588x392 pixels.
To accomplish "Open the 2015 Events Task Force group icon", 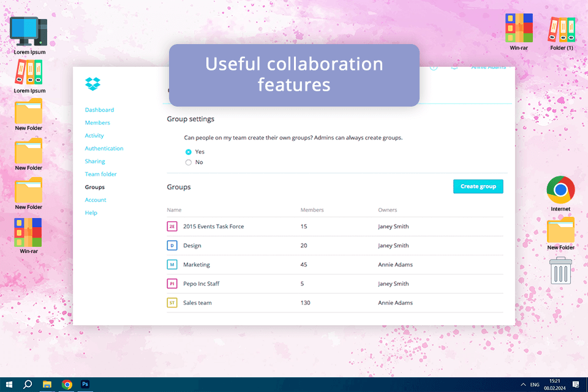I will coord(172,226).
